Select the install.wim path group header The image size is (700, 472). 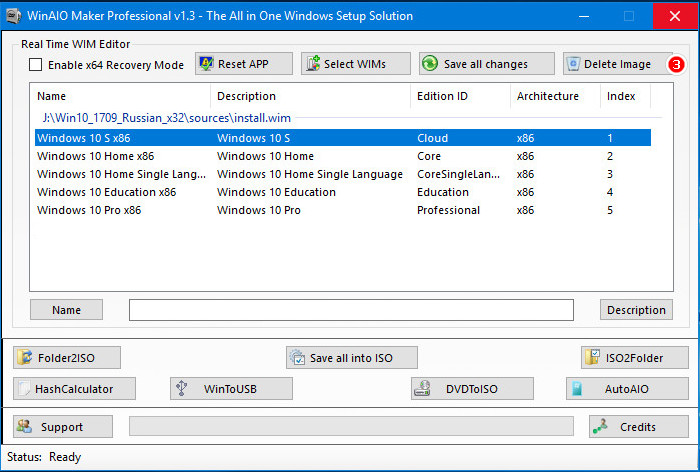click(x=167, y=118)
